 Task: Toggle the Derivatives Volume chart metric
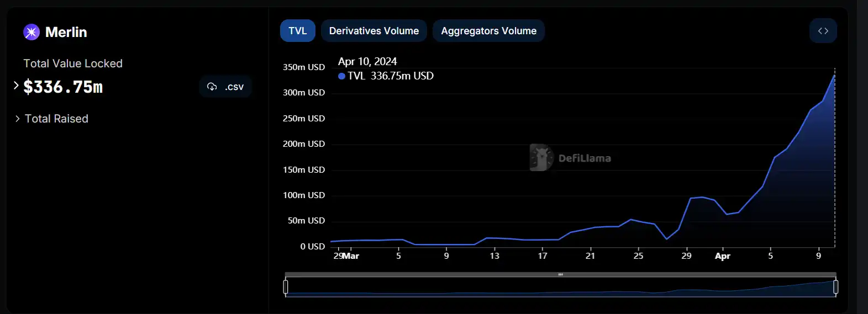pyautogui.click(x=373, y=31)
